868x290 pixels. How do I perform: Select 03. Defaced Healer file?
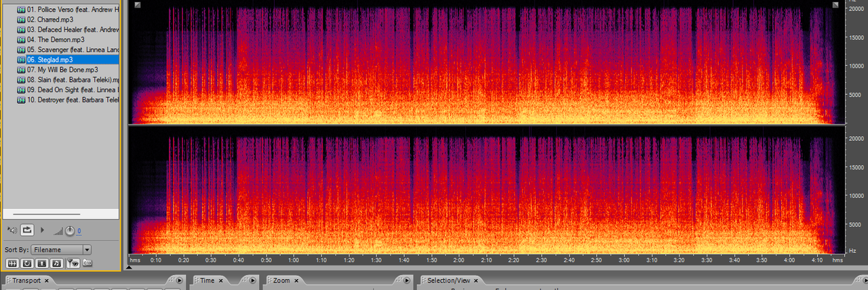(x=73, y=30)
